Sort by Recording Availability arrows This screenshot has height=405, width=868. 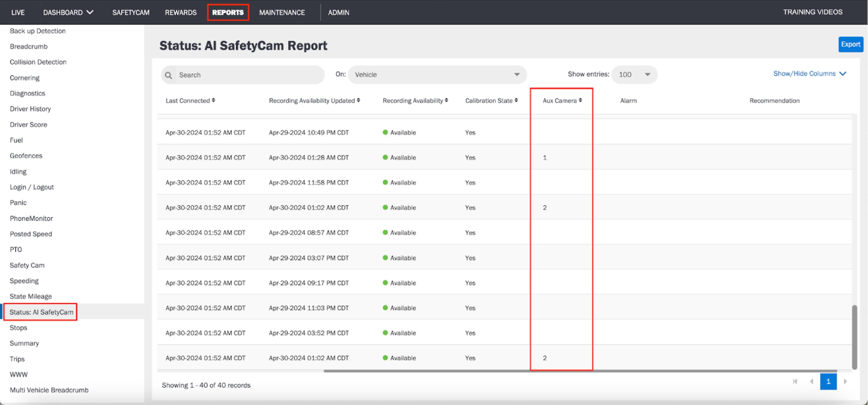[x=447, y=100]
